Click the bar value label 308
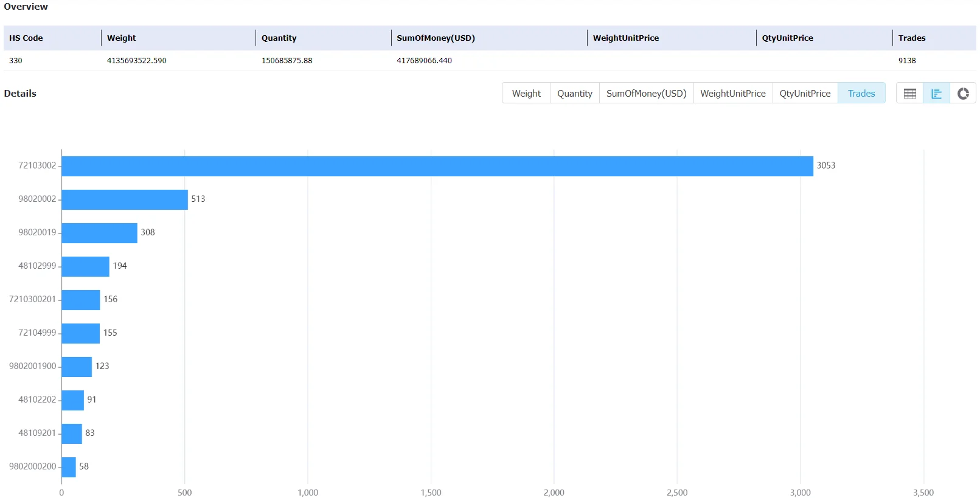 click(x=148, y=232)
